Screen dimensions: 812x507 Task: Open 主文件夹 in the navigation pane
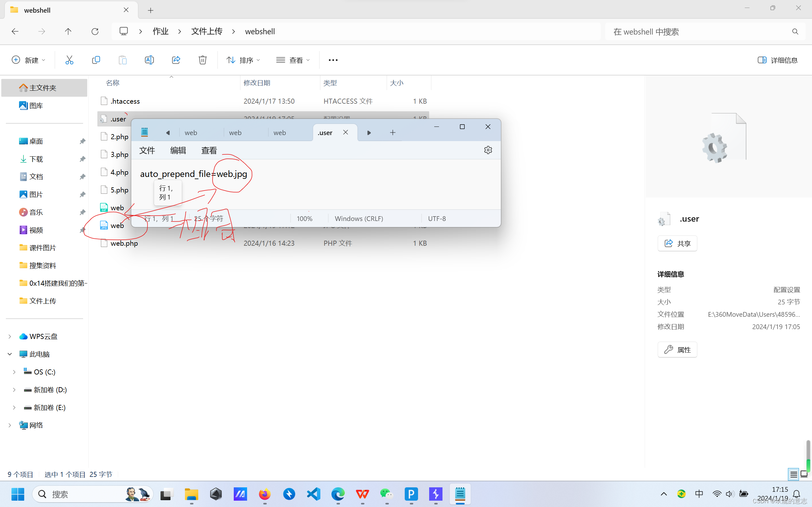pyautogui.click(x=44, y=88)
